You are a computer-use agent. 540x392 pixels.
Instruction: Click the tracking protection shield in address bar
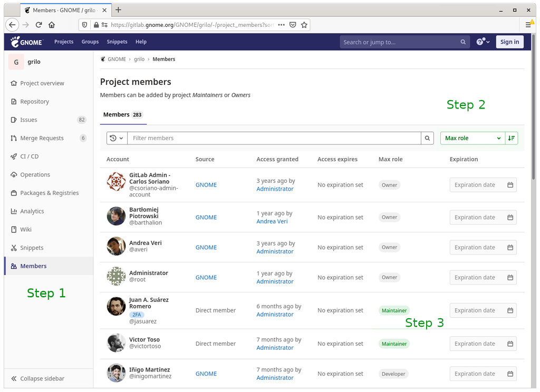point(84,25)
